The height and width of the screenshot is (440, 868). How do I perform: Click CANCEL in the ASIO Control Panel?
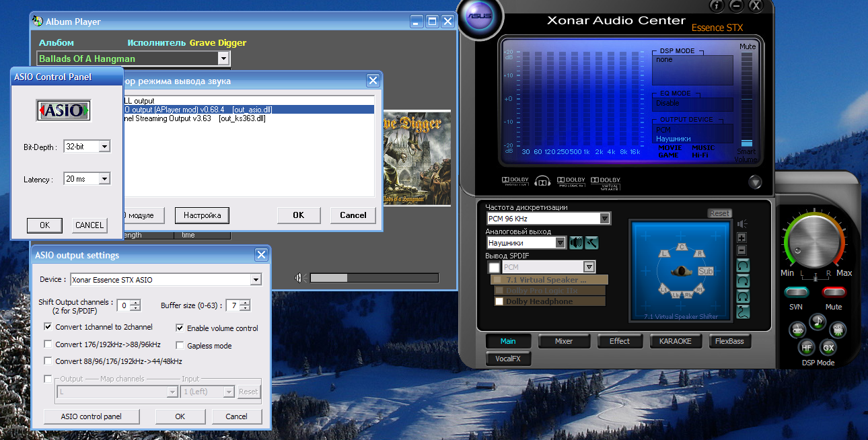click(89, 225)
